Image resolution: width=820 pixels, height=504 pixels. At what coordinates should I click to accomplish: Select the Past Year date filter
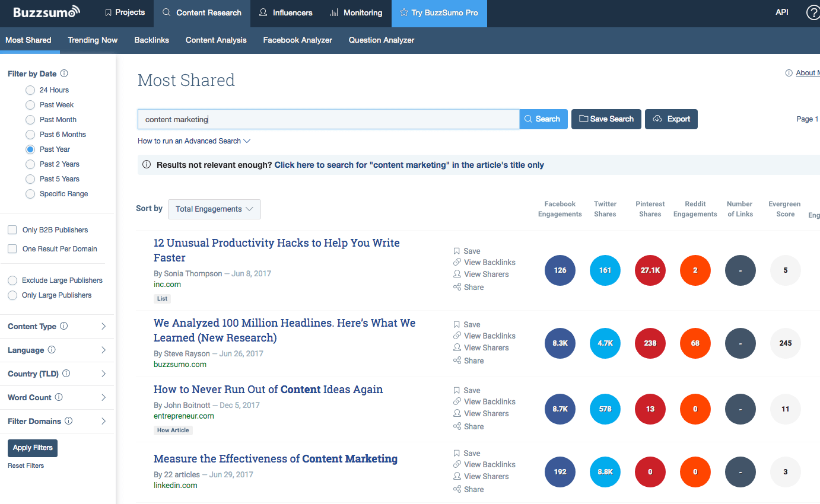point(30,149)
